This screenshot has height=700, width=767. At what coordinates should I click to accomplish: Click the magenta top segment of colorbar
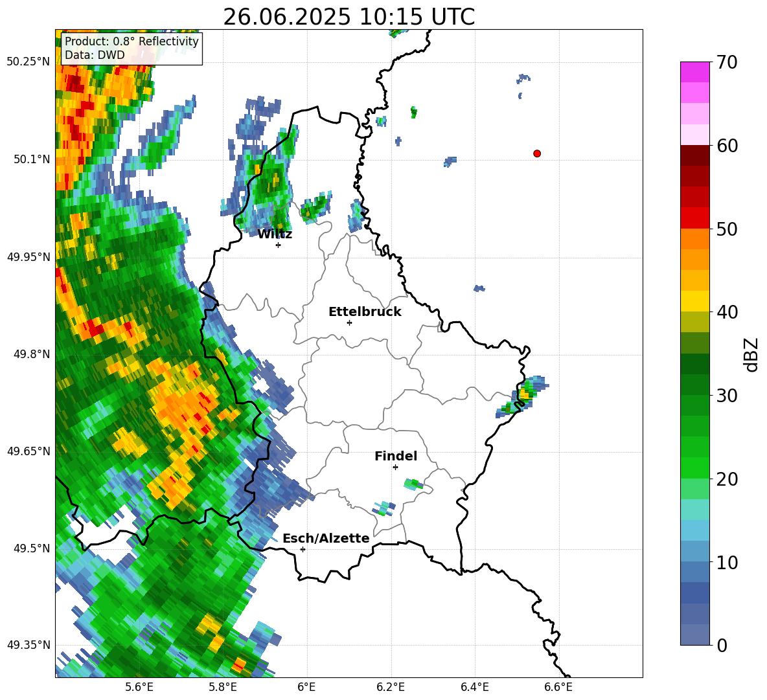click(694, 72)
